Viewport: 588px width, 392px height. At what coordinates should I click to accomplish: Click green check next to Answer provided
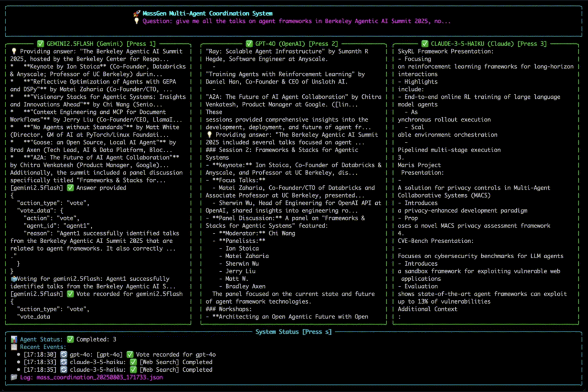pos(70,188)
